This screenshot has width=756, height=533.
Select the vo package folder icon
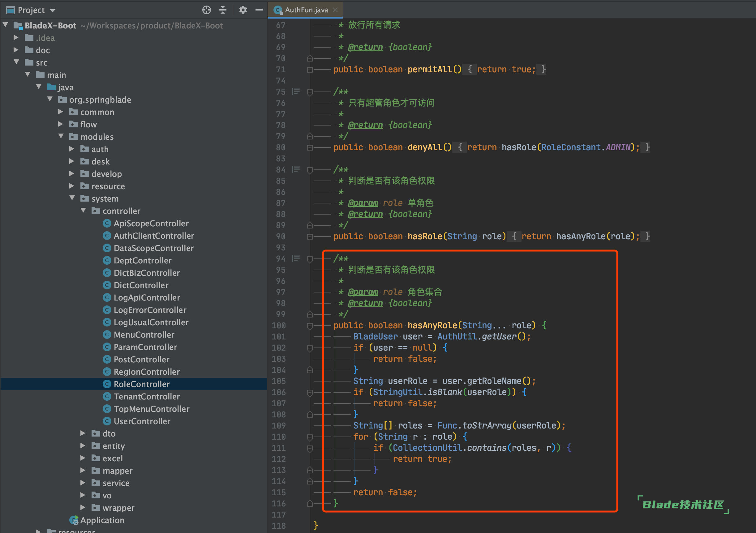(x=96, y=495)
